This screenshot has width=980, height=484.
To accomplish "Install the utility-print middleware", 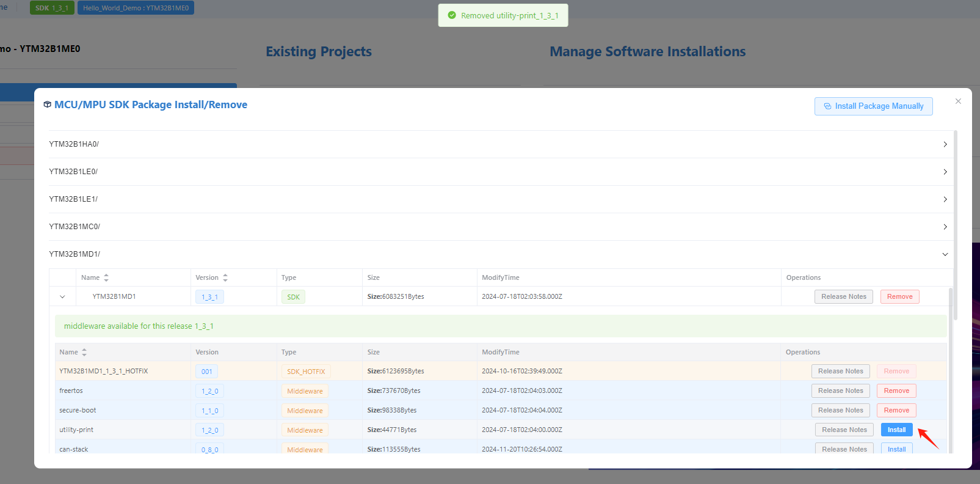I will [x=896, y=430].
